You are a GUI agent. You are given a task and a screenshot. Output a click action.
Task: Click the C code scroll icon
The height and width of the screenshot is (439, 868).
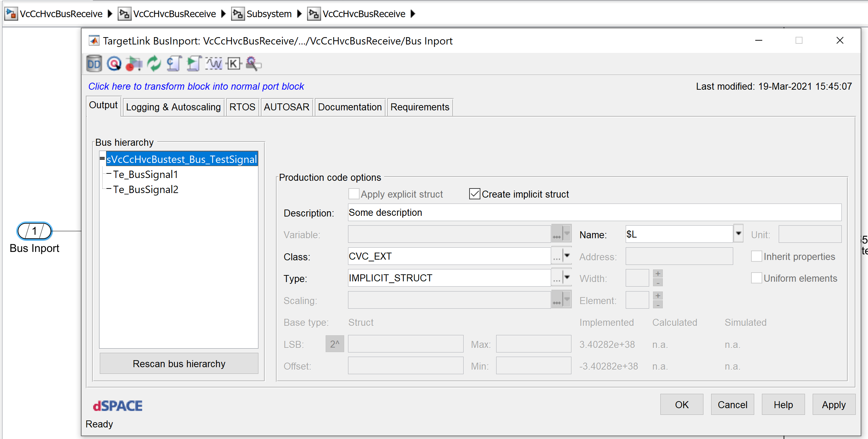coord(174,64)
